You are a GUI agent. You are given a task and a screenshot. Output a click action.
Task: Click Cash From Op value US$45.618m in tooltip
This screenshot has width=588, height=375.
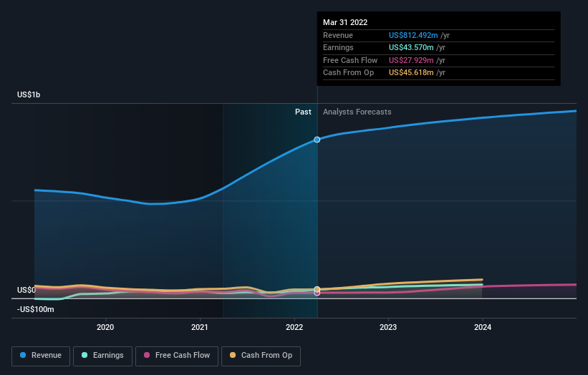(411, 73)
